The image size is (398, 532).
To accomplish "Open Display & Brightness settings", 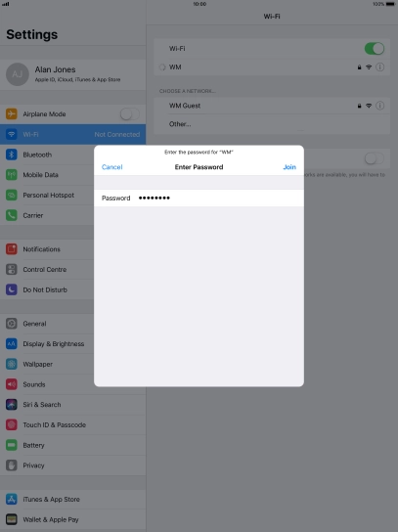I will click(x=47, y=344).
